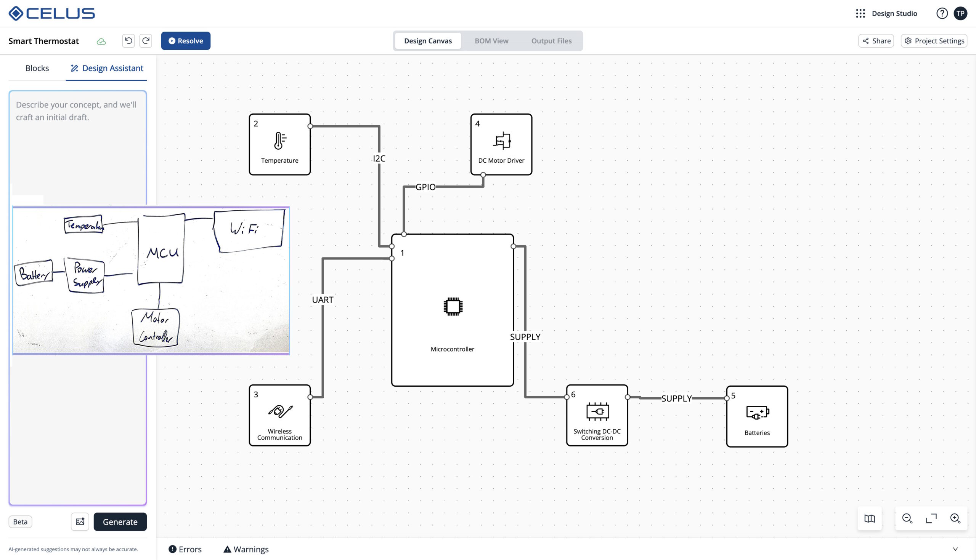Toggle the minimap icon
This screenshot has height=560, width=976.
(x=869, y=518)
